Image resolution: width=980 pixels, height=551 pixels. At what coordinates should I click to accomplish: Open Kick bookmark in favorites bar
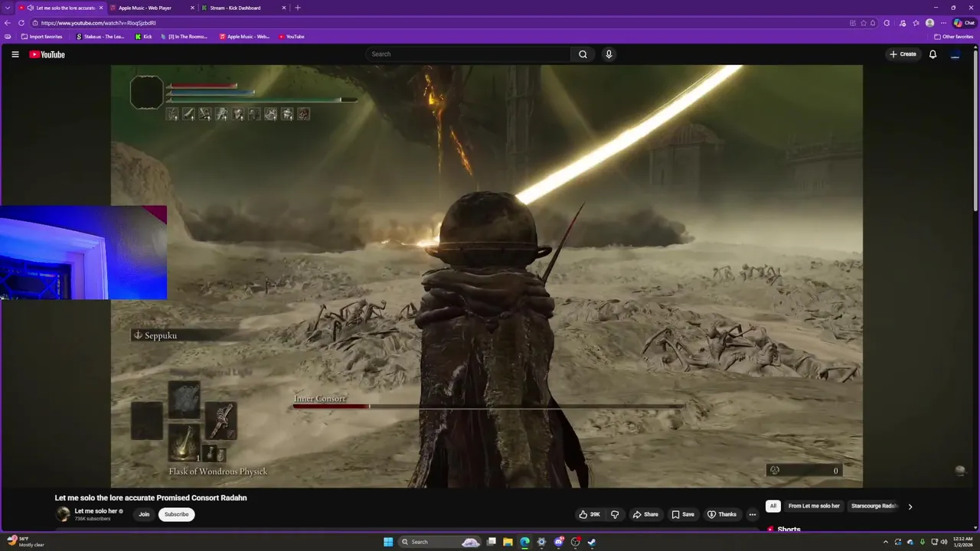point(144,37)
